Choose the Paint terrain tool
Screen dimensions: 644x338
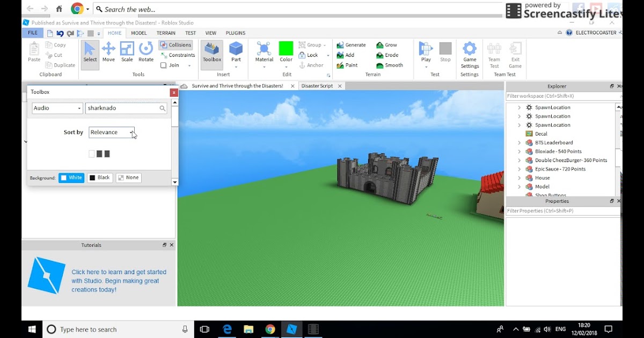[347, 65]
